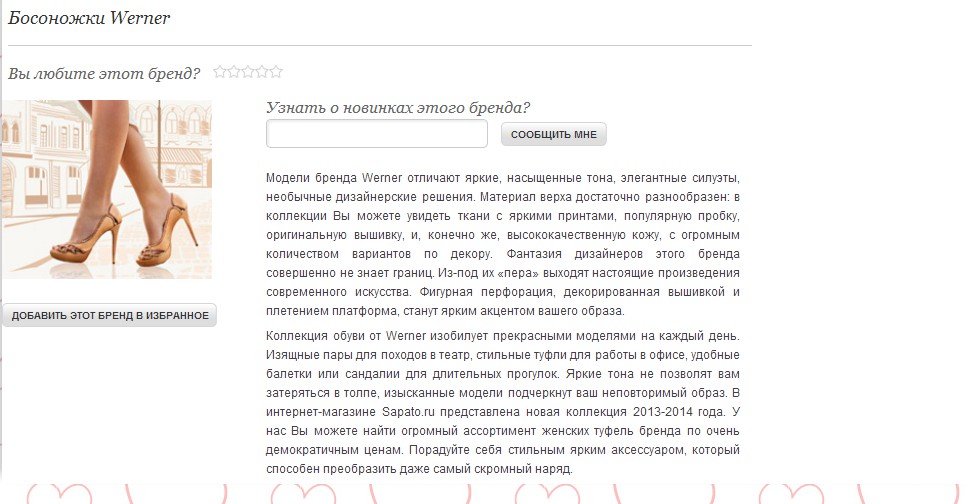Rate the brand with the fifth star
Viewport: 972px width, 504px height.
(x=276, y=72)
